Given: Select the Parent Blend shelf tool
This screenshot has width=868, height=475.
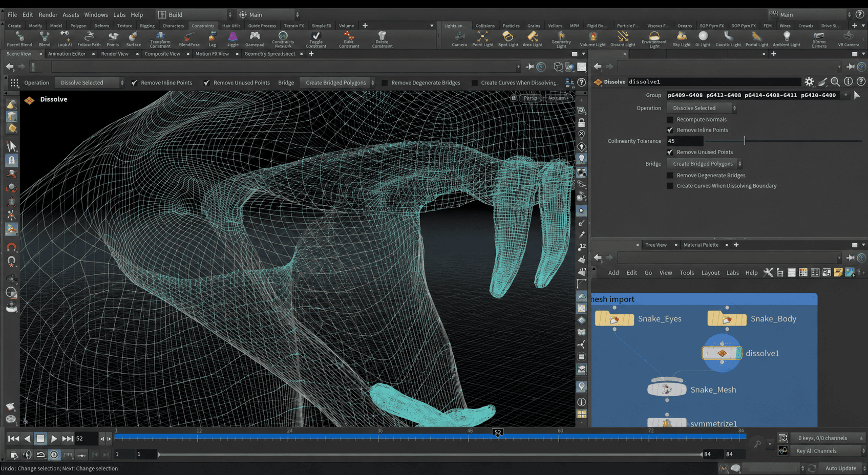Looking at the screenshot, I should pyautogui.click(x=19, y=39).
